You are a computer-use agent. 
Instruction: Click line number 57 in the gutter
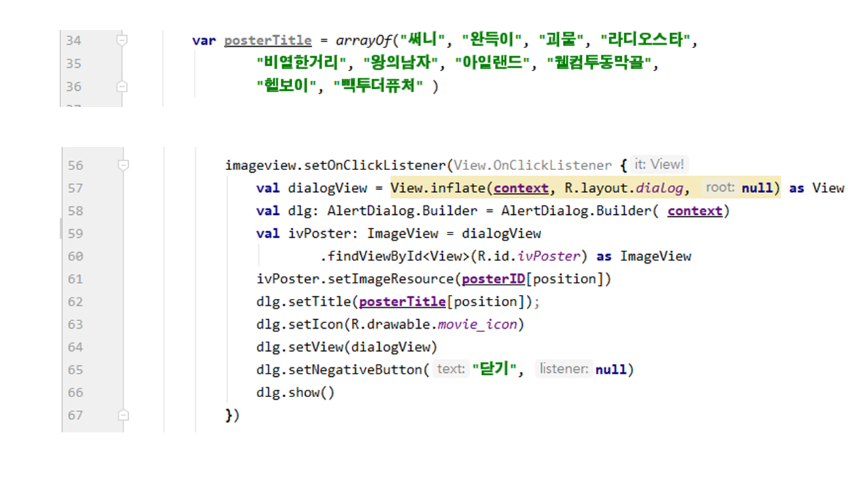pyautogui.click(x=75, y=188)
